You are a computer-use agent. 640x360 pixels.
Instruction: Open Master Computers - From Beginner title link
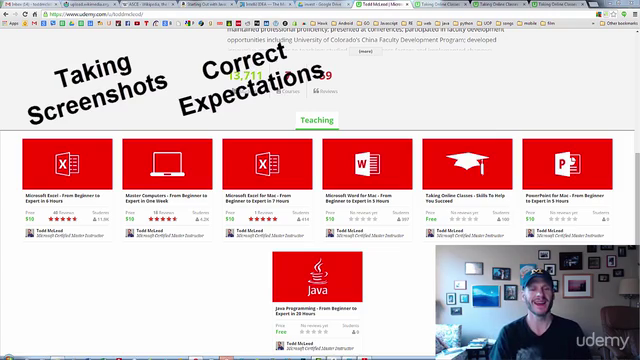[x=166, y=198]
